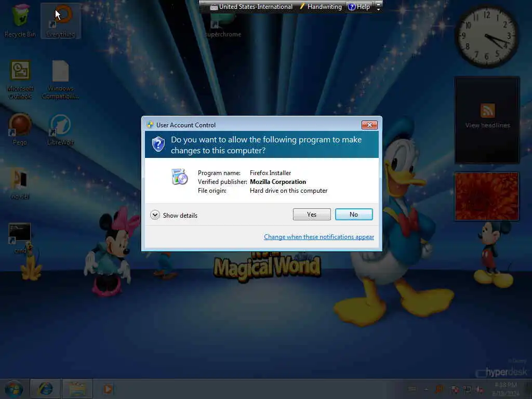Open United States-International keyboard layout menu

click(251, 7)
